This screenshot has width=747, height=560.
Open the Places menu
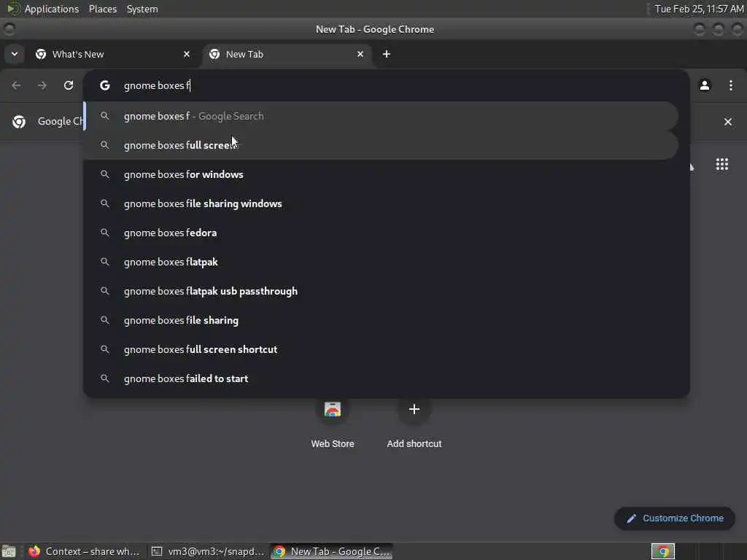103,9
